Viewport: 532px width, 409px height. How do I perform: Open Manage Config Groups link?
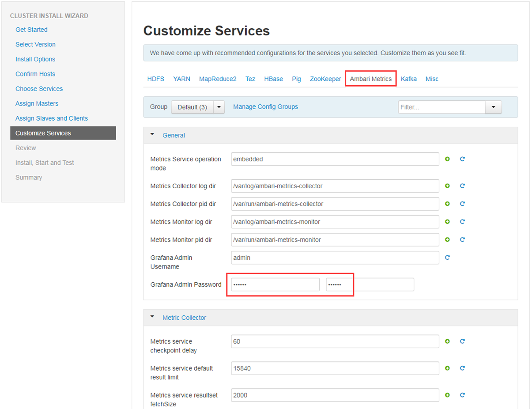[265, 107]
